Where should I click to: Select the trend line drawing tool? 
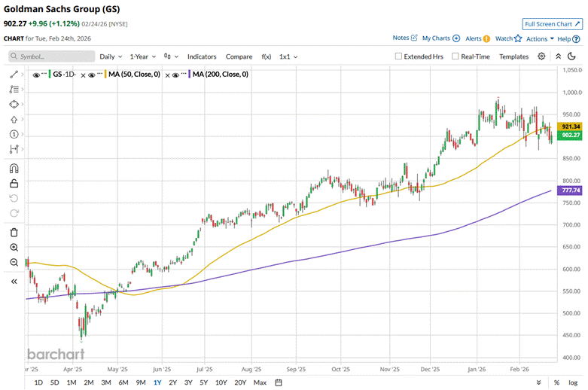click(x=14, y=75)
